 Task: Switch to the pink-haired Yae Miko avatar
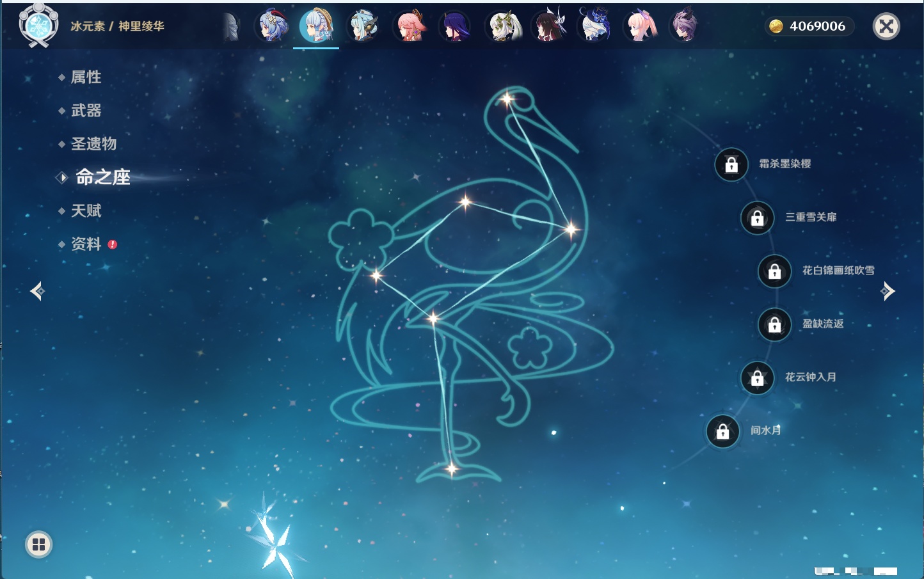410,26
